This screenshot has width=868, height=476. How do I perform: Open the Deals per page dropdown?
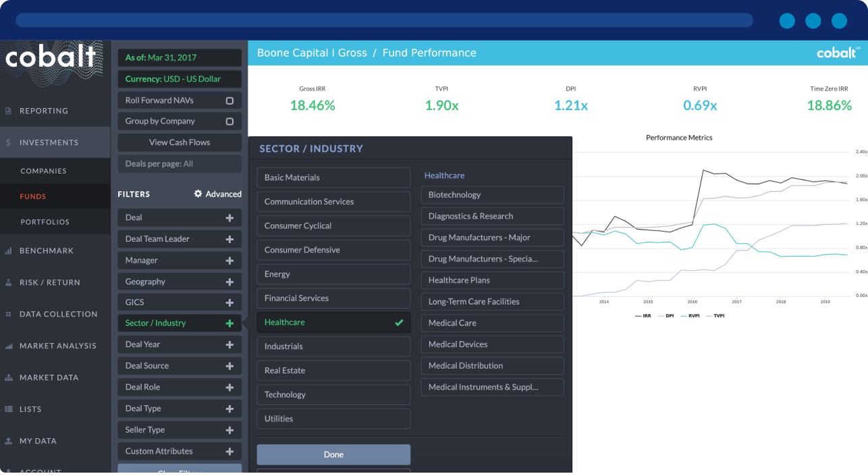180,163
